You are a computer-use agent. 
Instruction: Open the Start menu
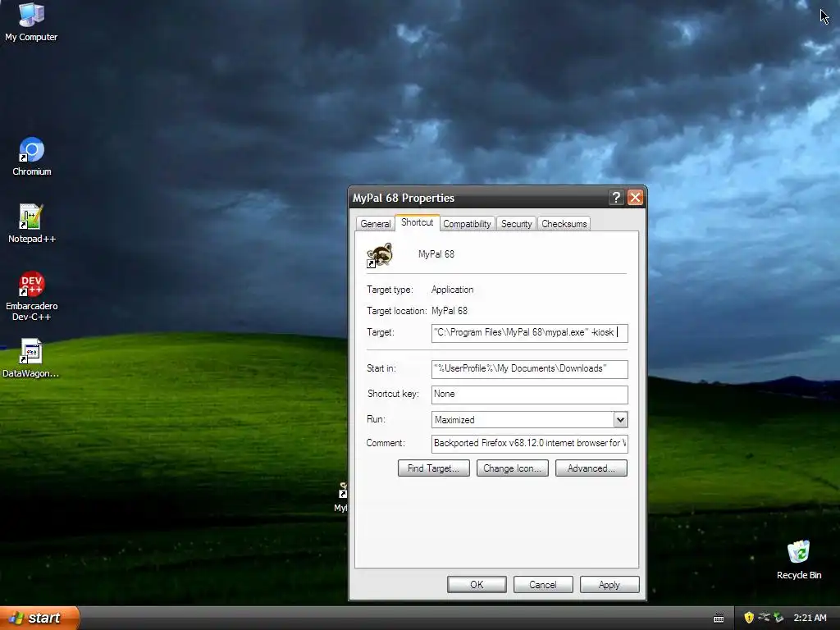tap(39, 618)
